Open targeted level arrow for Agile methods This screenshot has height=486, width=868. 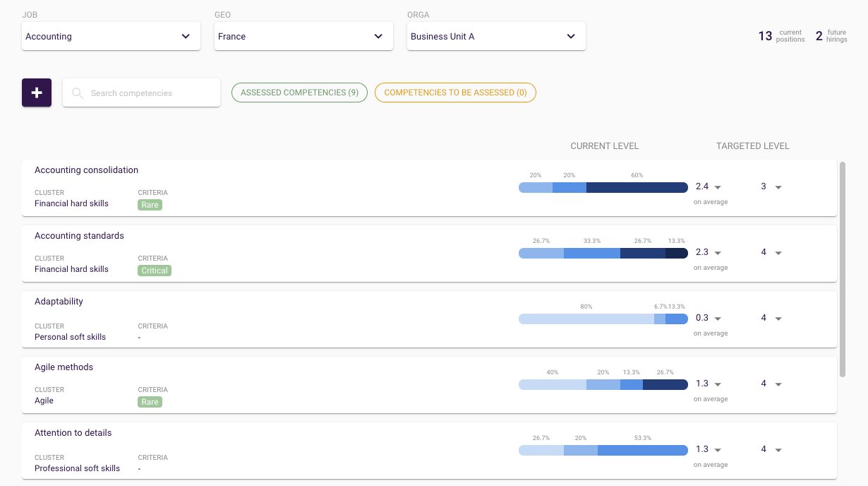point(778,384)
